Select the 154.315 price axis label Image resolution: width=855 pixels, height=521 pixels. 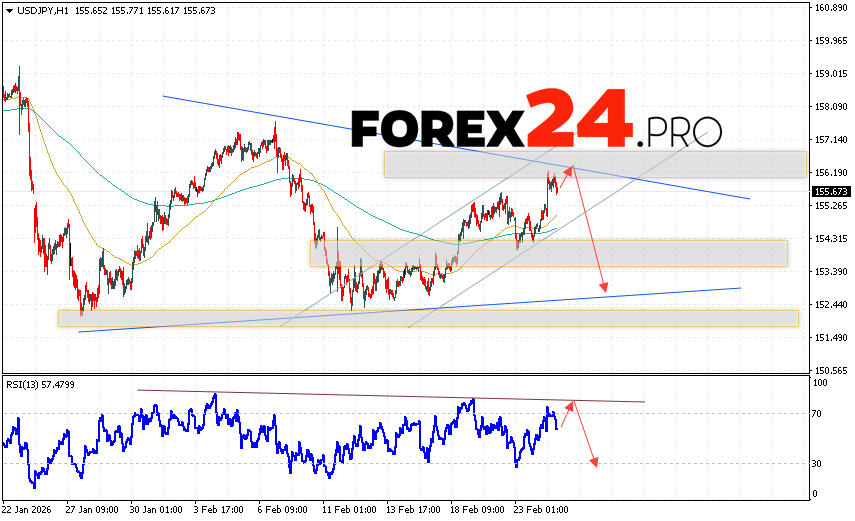click(831, 238)
